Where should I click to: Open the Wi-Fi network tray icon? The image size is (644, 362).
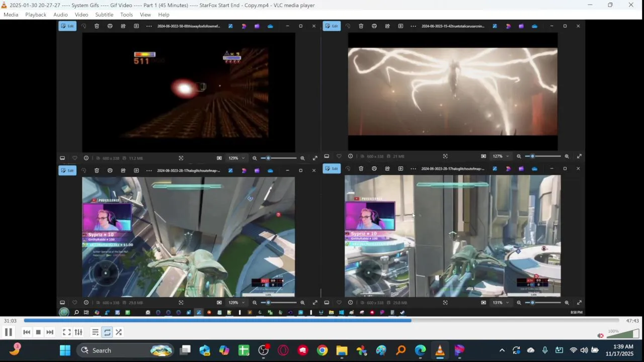point(573,350)
